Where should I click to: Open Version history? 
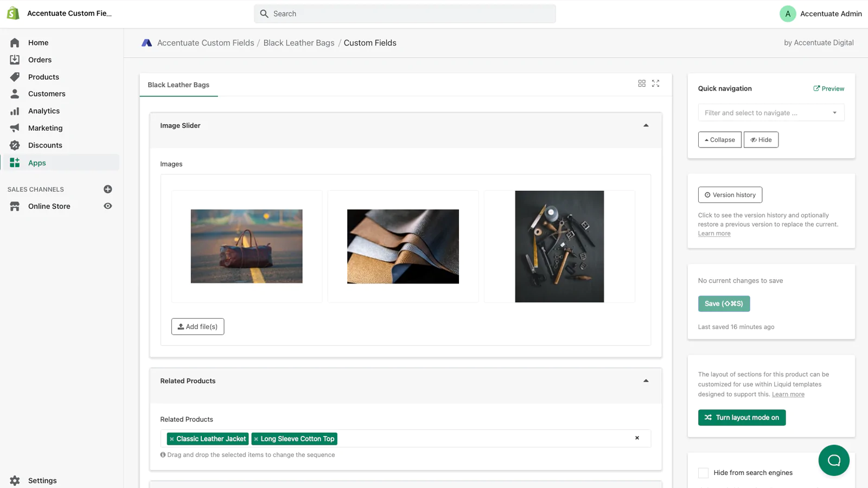coord(730,195)
